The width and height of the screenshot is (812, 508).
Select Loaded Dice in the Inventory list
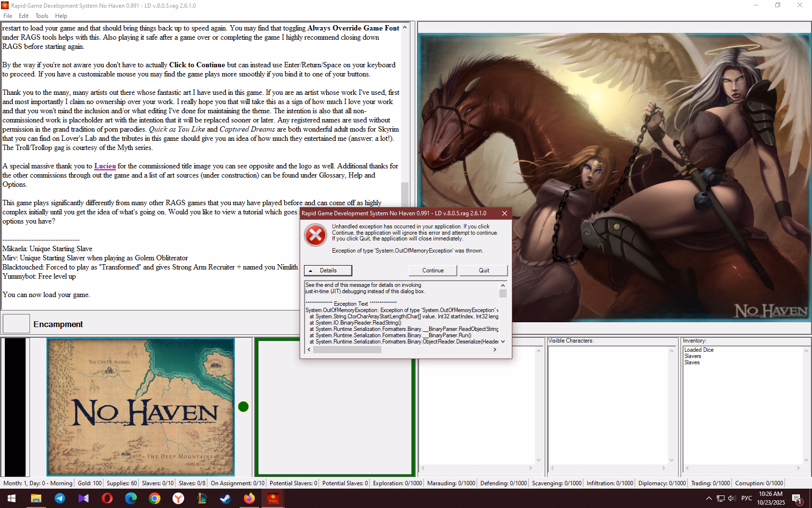[x=698, y=350]
